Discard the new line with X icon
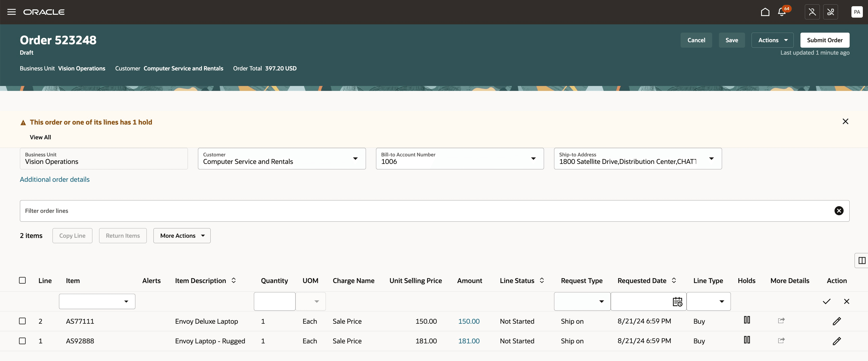 [847, 301]
